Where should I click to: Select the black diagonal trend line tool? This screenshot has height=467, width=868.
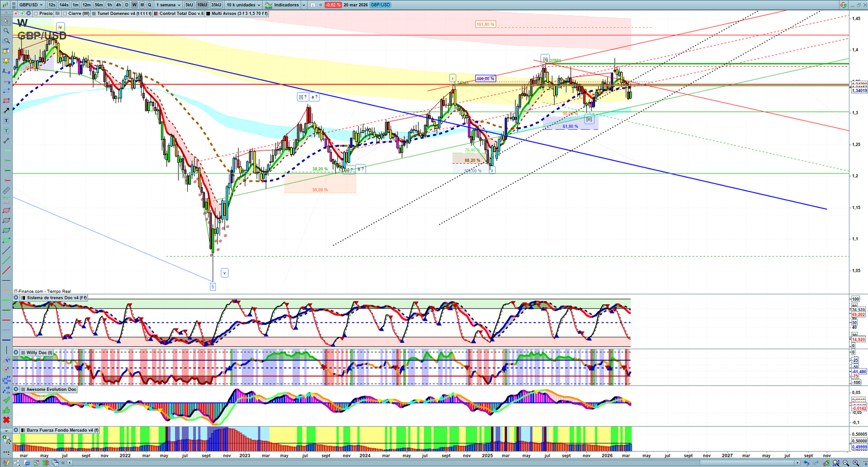(x=6, y=251)
